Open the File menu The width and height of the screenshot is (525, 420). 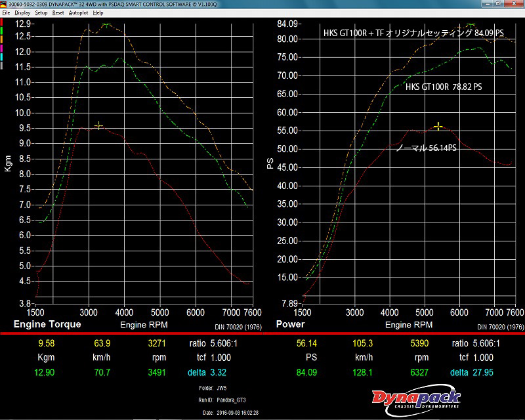[6, 12]
